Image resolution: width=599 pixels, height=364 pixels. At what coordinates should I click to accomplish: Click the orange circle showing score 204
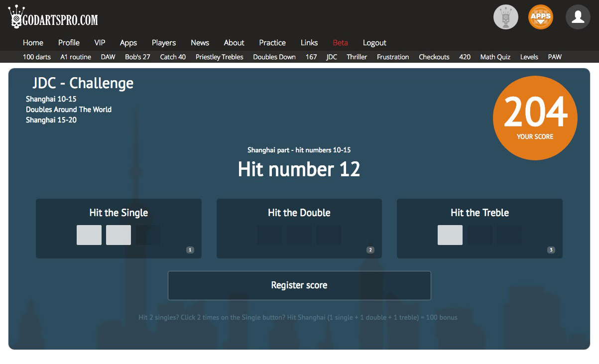(x=535, y=118)
